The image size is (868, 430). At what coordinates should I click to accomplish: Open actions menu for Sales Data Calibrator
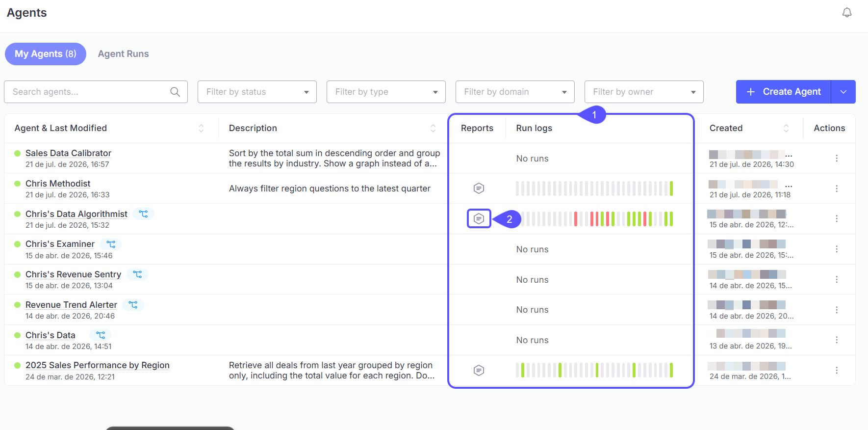(x=837, y=158)
